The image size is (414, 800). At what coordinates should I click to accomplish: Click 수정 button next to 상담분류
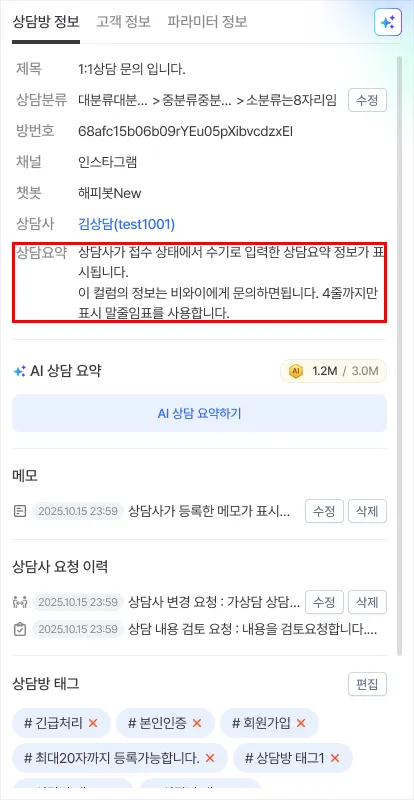coord(367,100)
